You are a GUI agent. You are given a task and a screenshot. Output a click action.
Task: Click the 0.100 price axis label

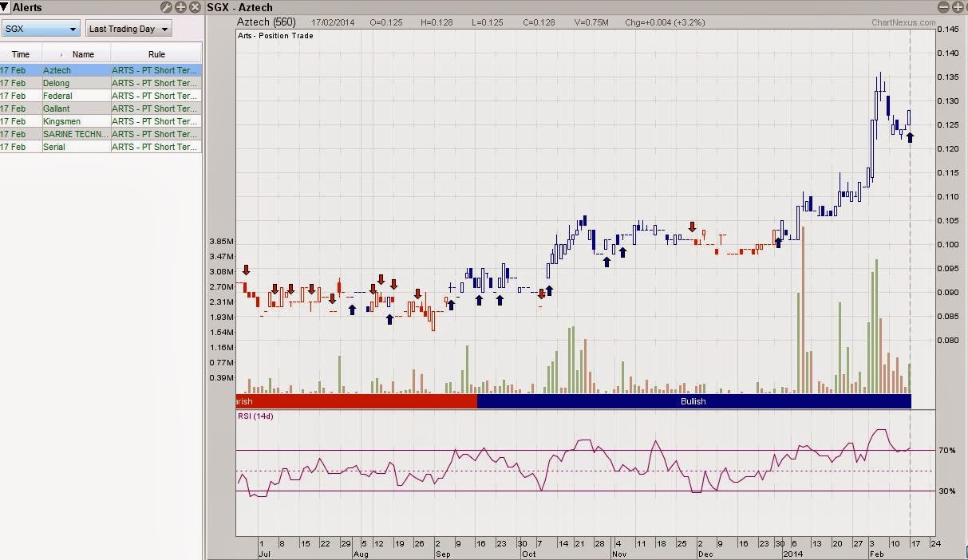[x=947, y=245]
